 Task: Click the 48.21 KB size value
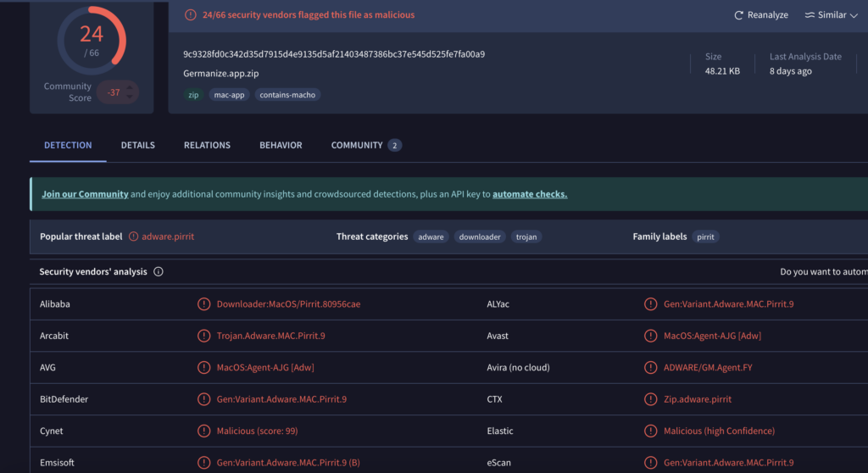click(x=722, y=71)
